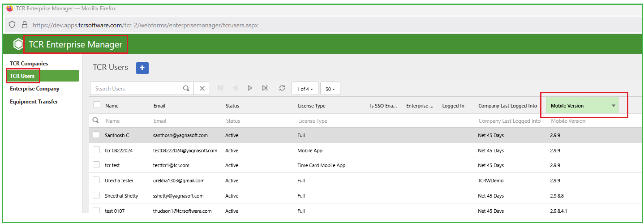Click the padlock site security icon

coord(25,25)
